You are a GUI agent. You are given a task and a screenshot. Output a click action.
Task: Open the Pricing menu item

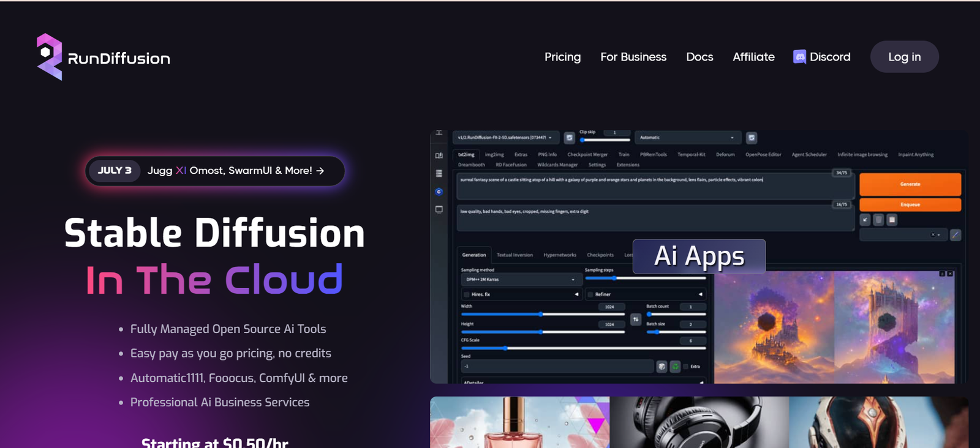pos(562,57)
